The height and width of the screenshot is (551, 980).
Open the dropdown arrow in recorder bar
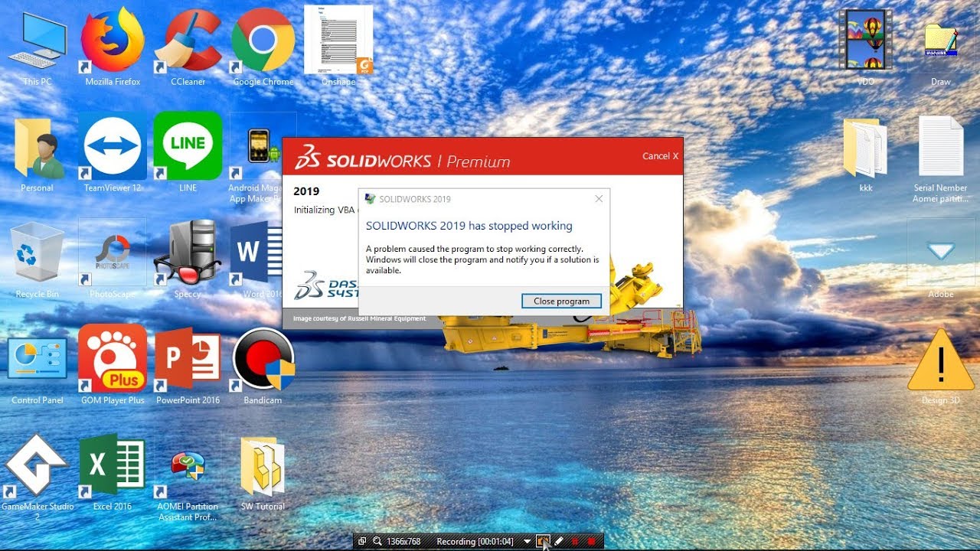tap(527, 541)
